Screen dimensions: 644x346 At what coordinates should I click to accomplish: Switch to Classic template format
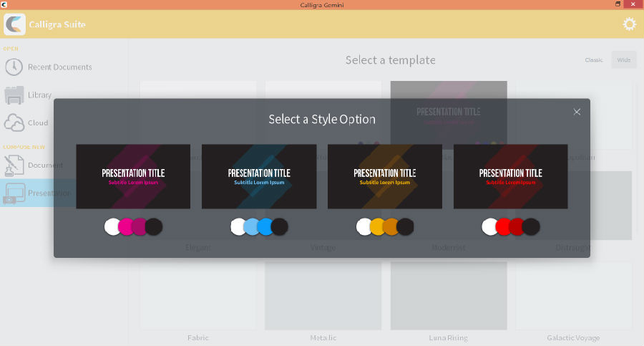594,60
